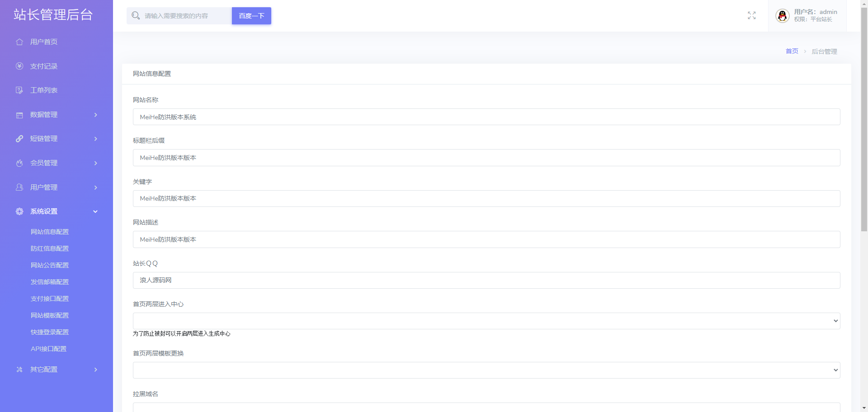The width and height of the screenshot is (868, 412).
Task: Click the link icon beside 短链管理
Action: (19, 139)
